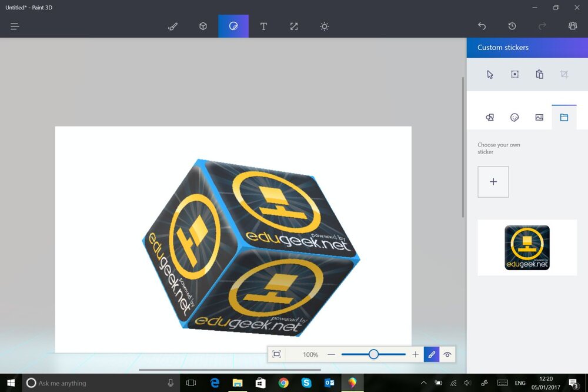Click the ENG language indicator

click(520, 383)
